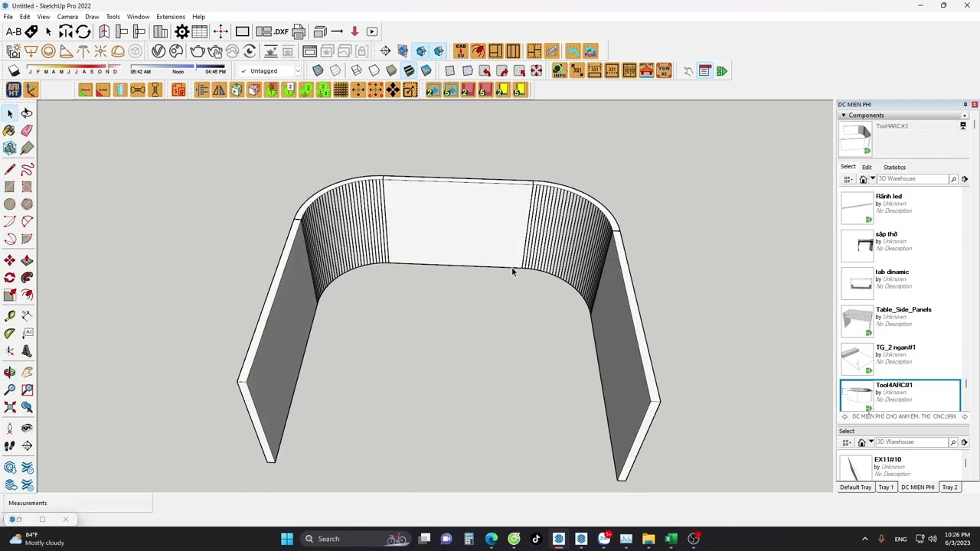
Task: Select the Walk footprints tool
Action: pos(10,445)
